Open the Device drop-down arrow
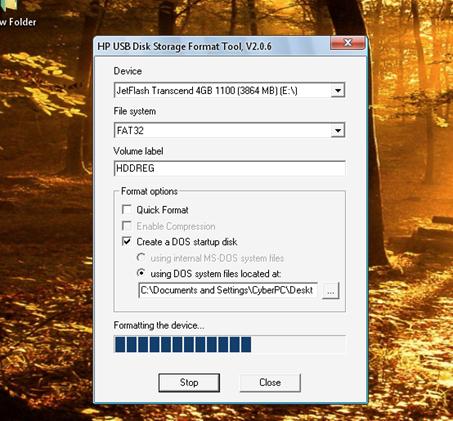 point(338,91)
